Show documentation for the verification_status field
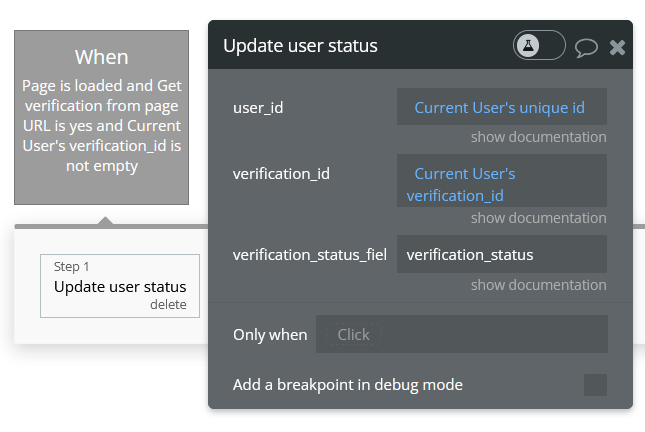The image size is (645, 432). point(538,285)
